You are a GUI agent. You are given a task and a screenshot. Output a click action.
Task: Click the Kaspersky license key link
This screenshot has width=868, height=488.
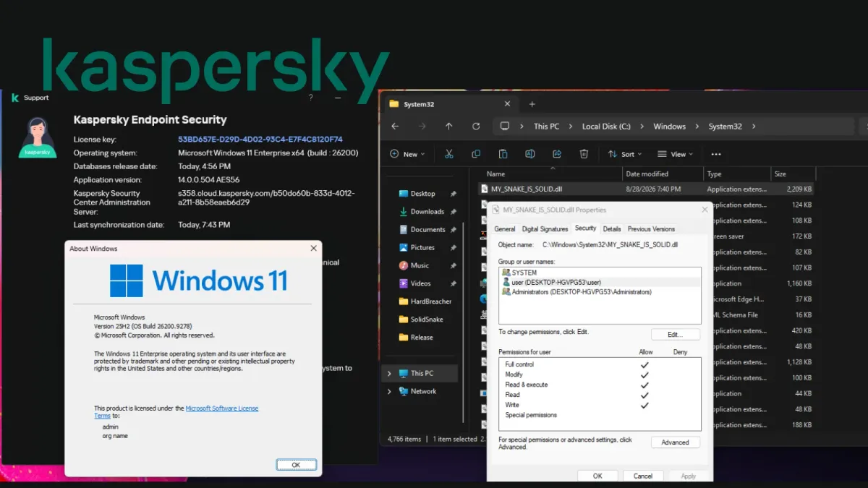click(x=260, y=140)
